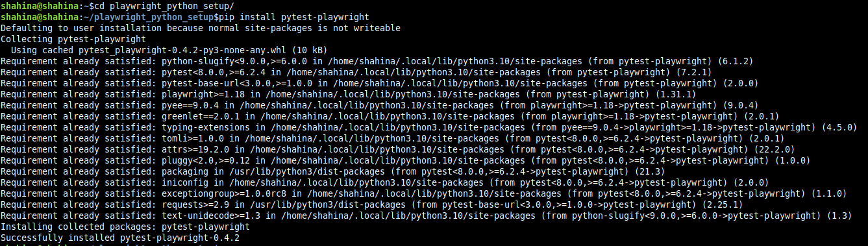Click the 'cd playwright_python_setup/' command text

pyautogui.click(x=164, y=6)
